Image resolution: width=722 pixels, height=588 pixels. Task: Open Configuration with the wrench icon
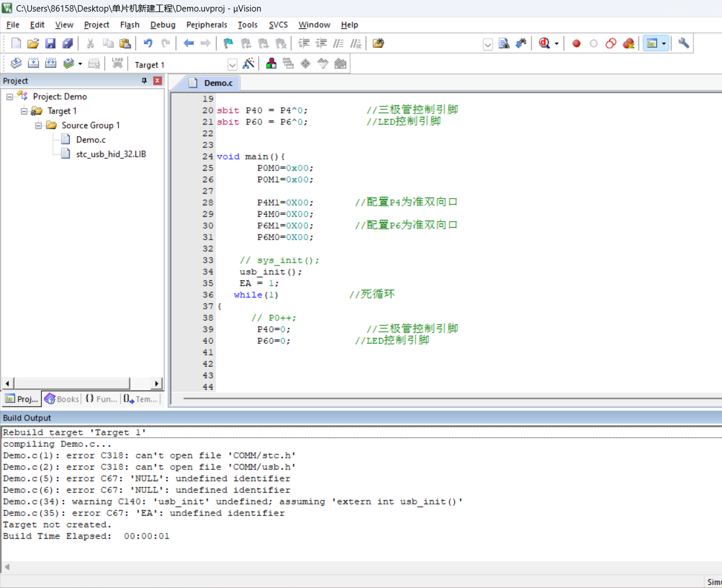click(x=683, y=43)
